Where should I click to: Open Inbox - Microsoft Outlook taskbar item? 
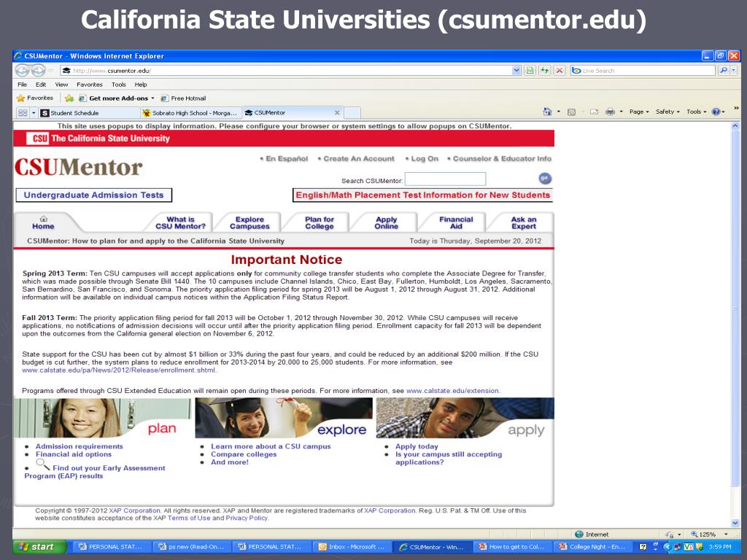pos(351,547)
